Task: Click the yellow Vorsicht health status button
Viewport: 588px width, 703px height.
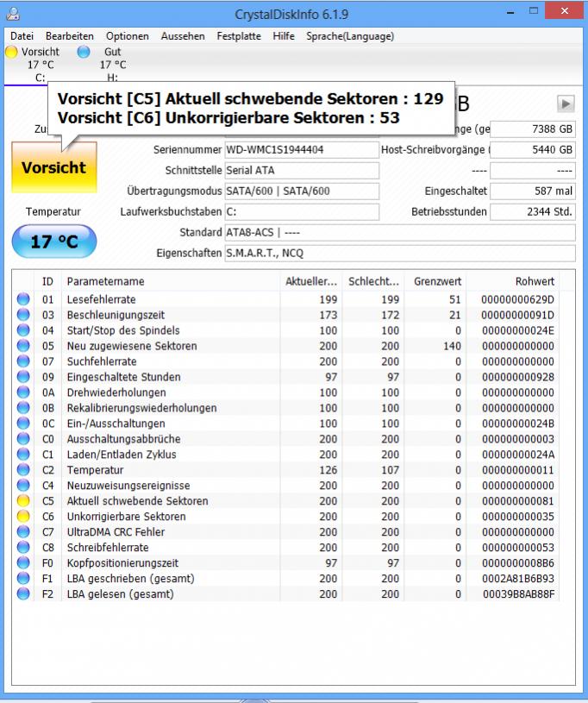Action: (53, 167)
